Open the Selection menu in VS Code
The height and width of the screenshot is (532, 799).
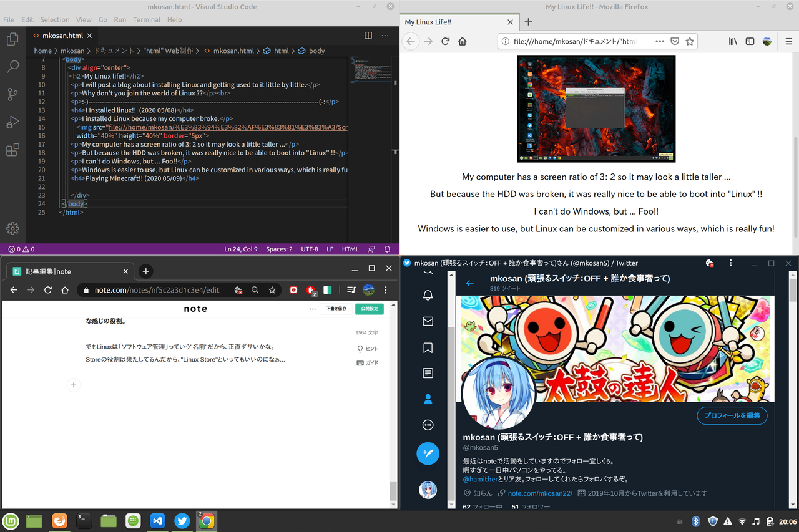click(55, 19)
